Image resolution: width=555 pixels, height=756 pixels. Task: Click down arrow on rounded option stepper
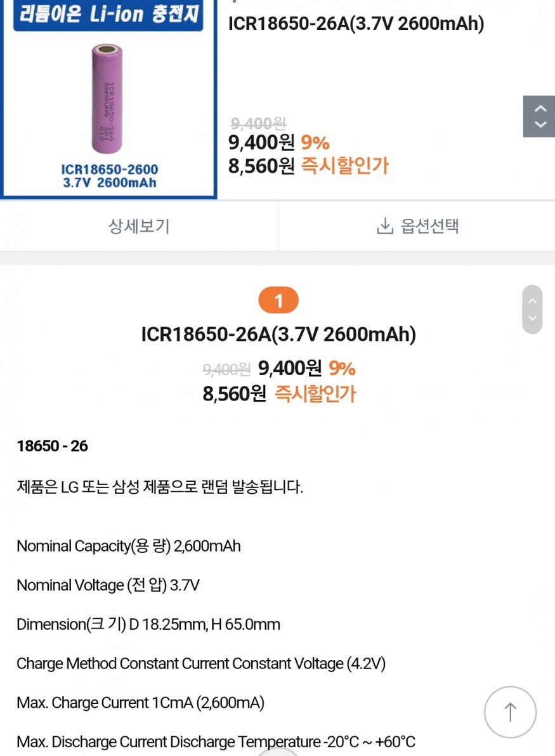pyautogui.click(x=532, y=318)
